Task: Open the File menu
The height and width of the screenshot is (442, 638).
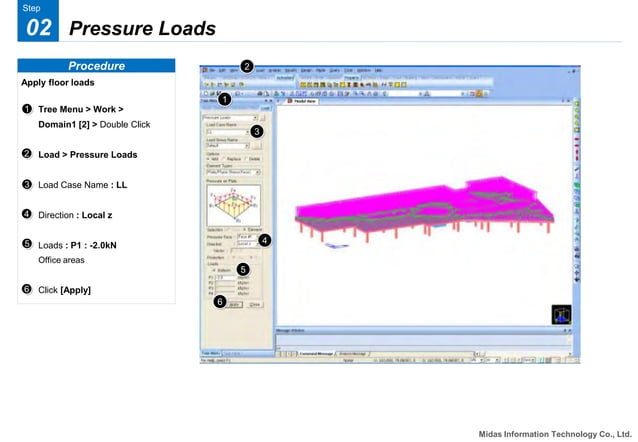Action: pyautogui.click(x=212, y=70)
